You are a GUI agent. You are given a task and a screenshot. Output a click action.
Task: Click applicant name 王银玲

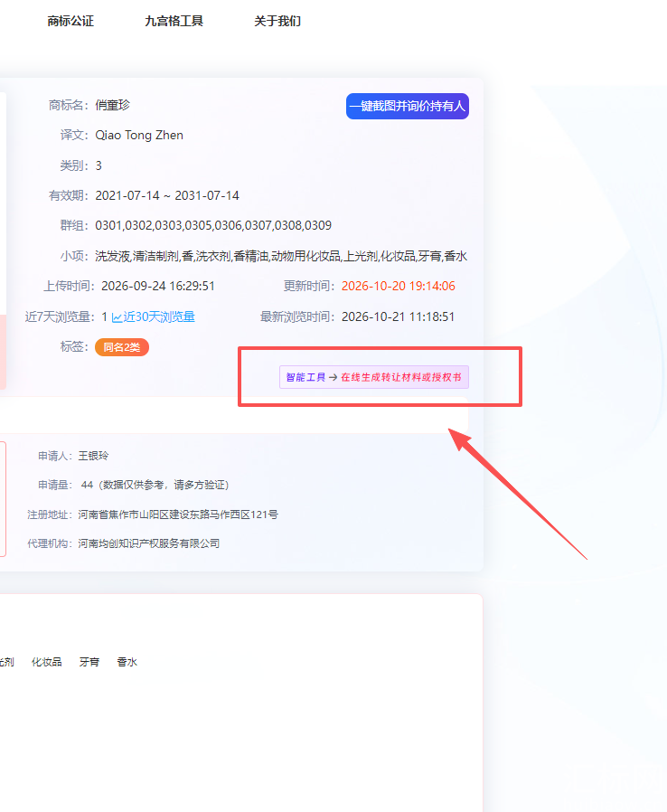pos(93,456)
